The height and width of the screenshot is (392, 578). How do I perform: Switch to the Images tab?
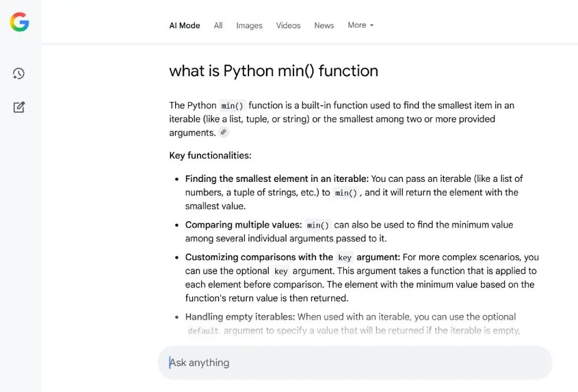pyautogui.click(x=249, y=25)
